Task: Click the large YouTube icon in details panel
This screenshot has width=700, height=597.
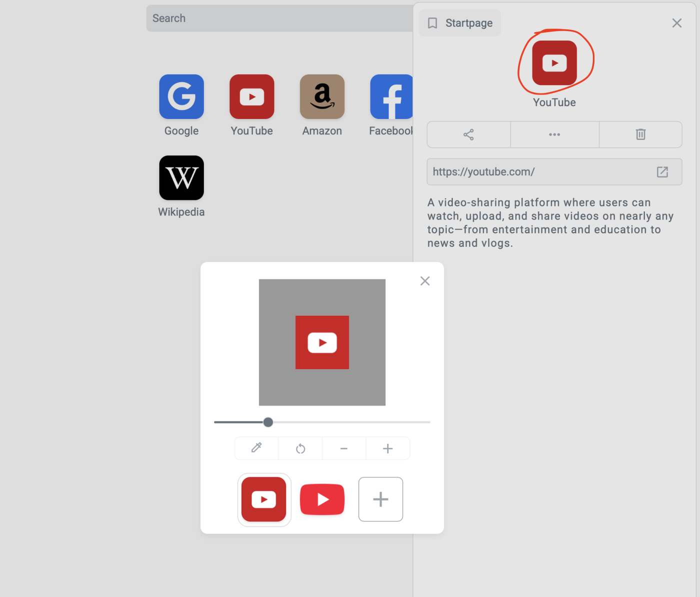Action: point(554,62)
